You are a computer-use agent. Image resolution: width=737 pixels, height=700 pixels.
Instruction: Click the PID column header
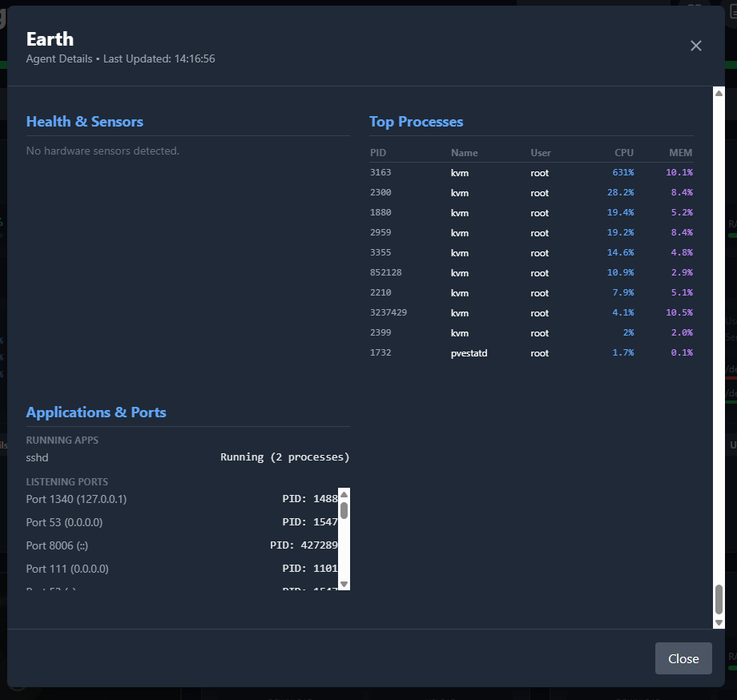378,153
